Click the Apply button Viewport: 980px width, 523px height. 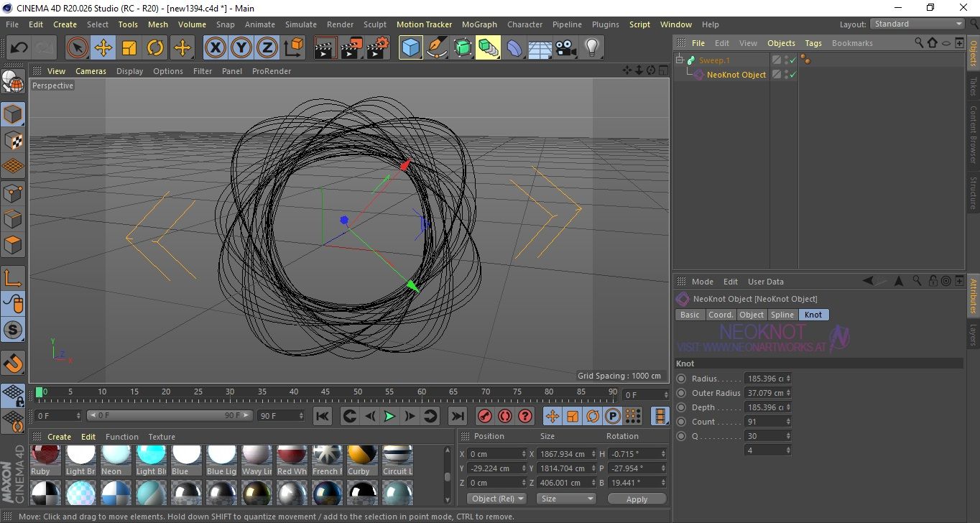click(x=637, y=499)
